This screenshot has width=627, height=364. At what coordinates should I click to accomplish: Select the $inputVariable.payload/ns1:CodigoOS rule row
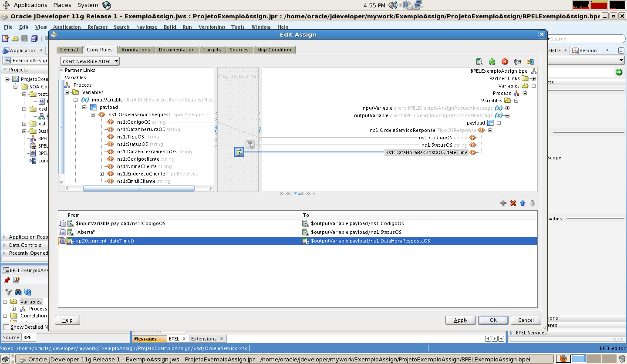(x=297, y=223)
